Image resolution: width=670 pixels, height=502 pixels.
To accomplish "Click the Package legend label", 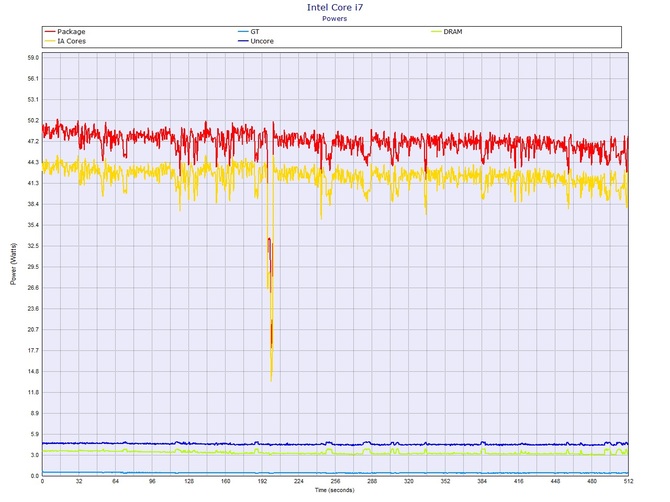I will pyautogui.click(x=71, y=32).
